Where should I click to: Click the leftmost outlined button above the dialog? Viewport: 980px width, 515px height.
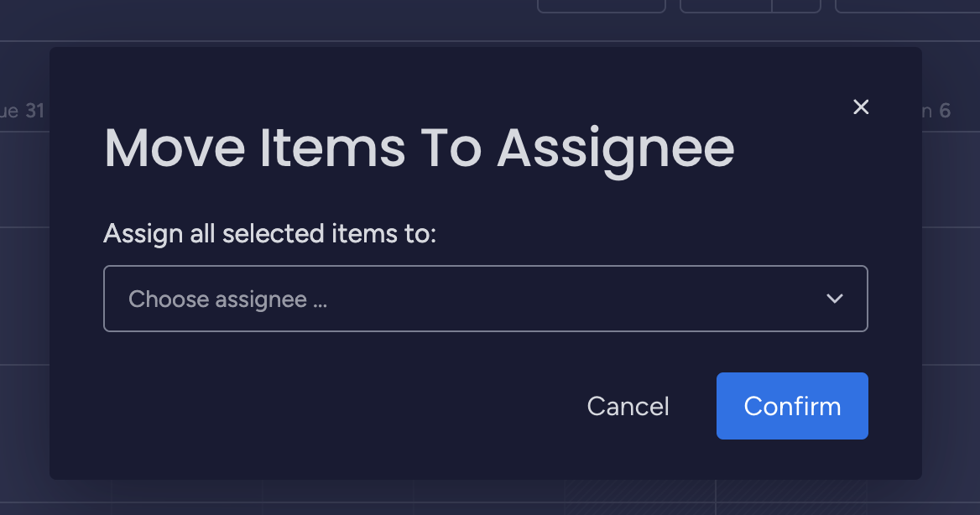click(x=601, y=6)
